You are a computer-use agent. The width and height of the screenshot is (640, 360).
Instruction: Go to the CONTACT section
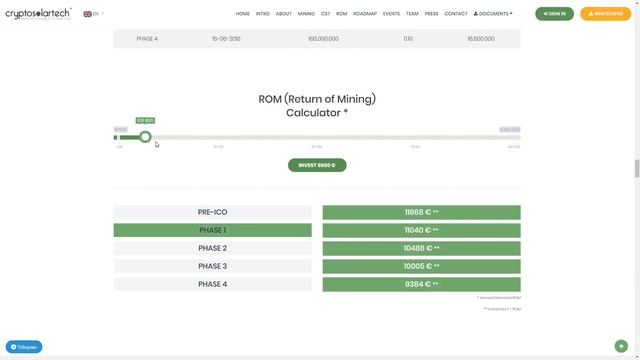456,14
